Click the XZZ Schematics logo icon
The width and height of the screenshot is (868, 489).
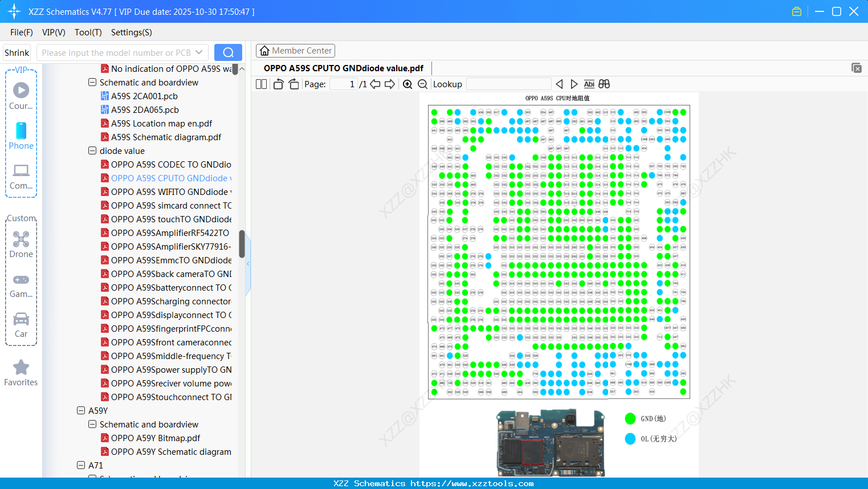coord(14,11)
